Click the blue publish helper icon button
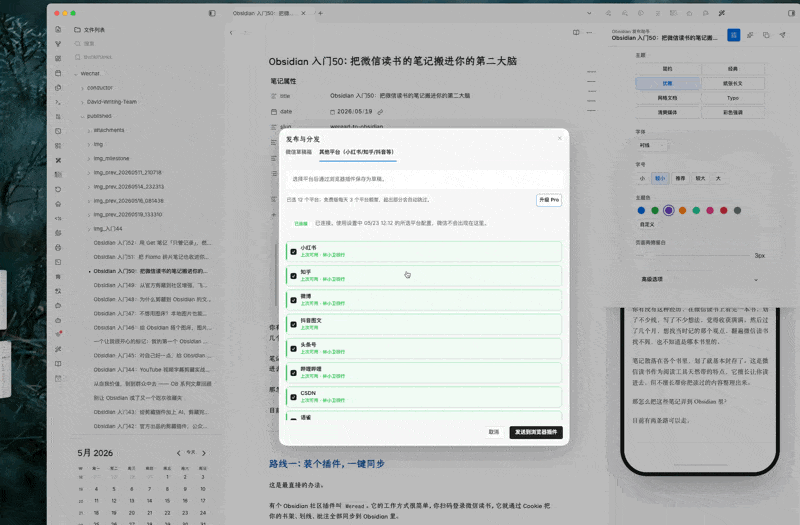Screen dimensions: 800x525 tap(734, 35)
